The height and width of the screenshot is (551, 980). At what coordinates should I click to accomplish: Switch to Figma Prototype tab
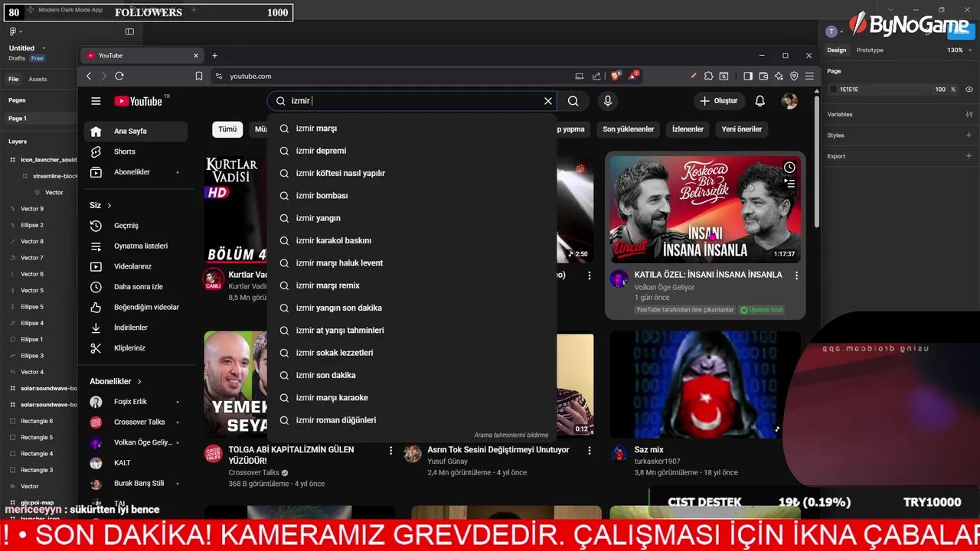[870, 51]
